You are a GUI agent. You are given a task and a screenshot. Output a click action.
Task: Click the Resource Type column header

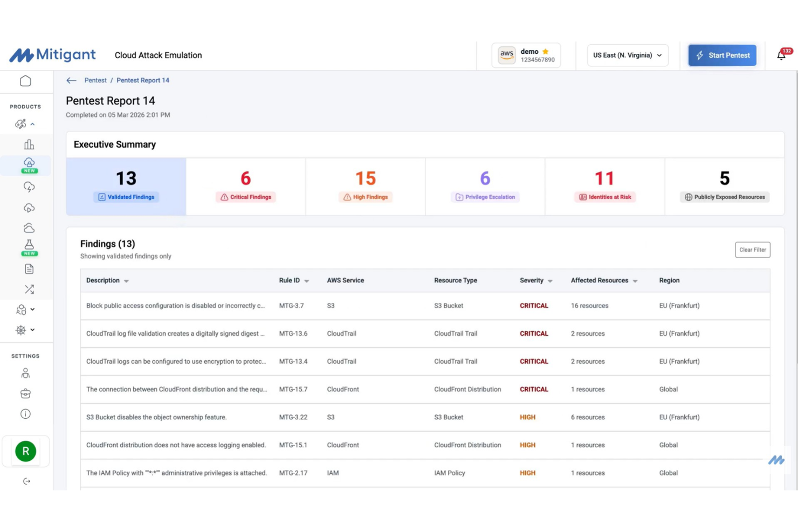(456, 280)
